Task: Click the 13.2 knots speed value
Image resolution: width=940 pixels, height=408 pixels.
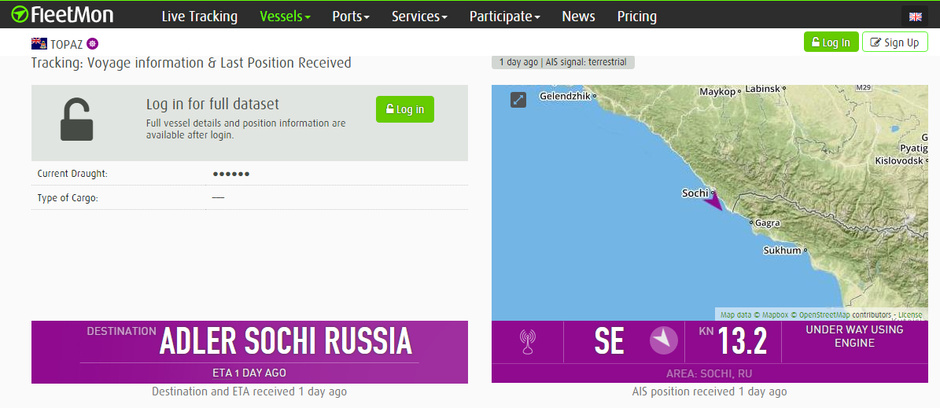Action: (742, 341)
